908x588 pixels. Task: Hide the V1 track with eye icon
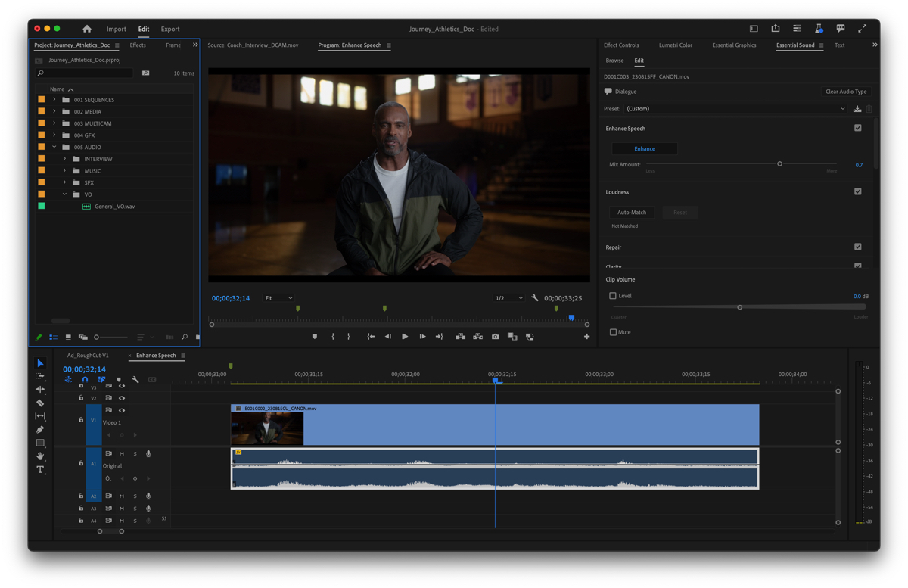121,410
